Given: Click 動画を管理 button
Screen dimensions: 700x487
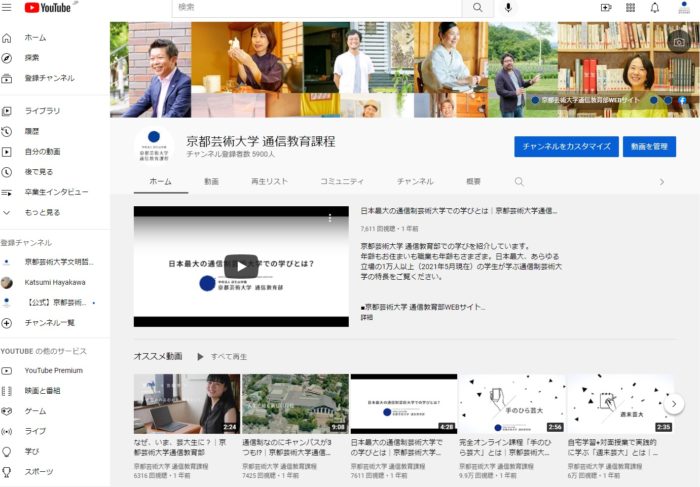Looking at the screenshot, I should (x=649, y=146).
